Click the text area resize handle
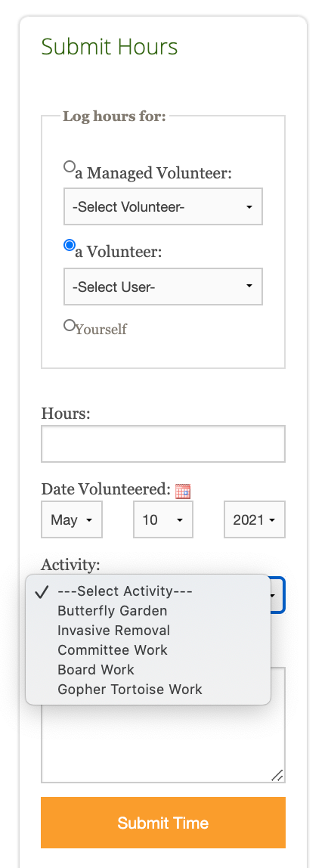 tap(278, 775)
